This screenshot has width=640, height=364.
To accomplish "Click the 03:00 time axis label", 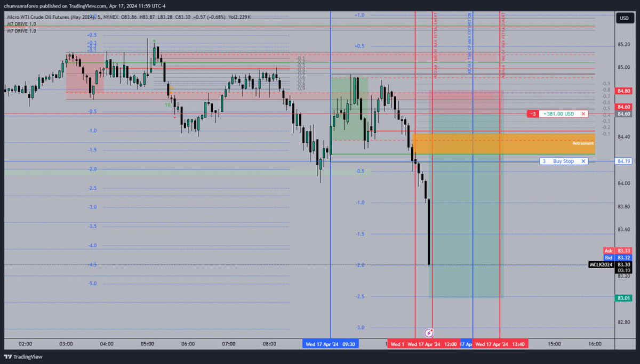I will 66,344.
